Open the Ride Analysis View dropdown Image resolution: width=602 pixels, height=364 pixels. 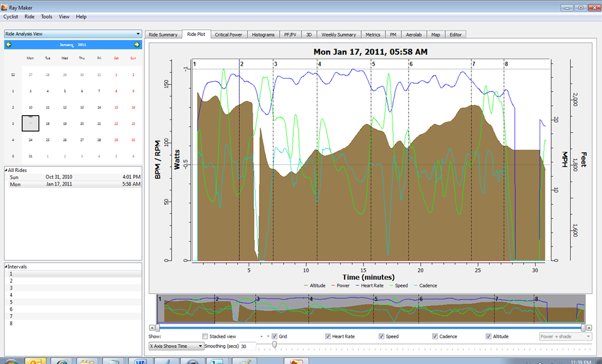point(73,33)
